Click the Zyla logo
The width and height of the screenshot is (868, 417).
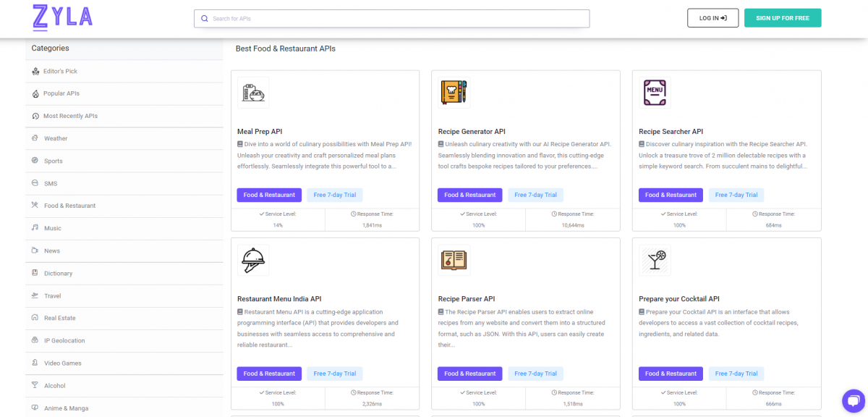[61, 17]
